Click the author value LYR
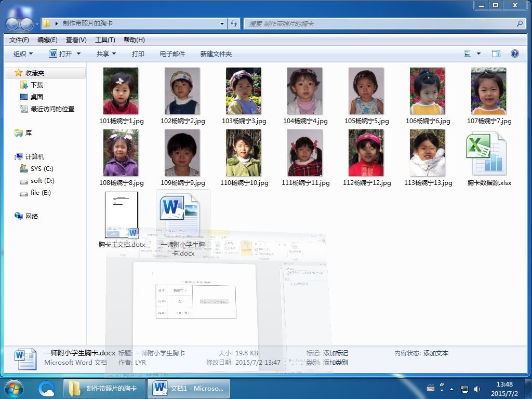This screenshot has height=399, width=532. point(140,362)
